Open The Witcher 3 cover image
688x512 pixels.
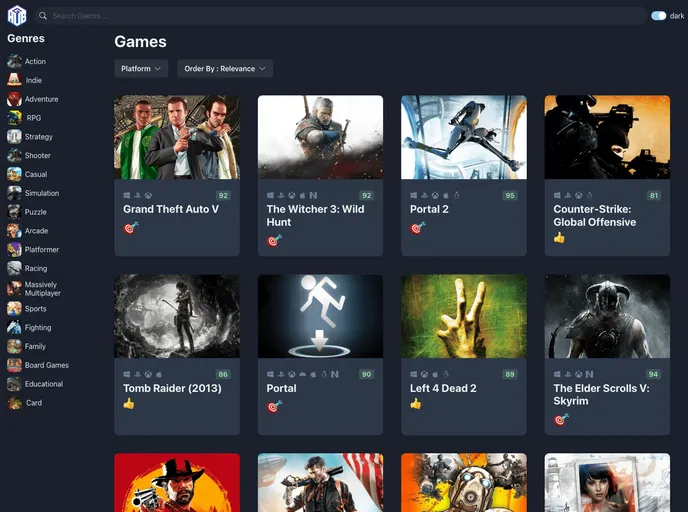click(x=320, y=137)
